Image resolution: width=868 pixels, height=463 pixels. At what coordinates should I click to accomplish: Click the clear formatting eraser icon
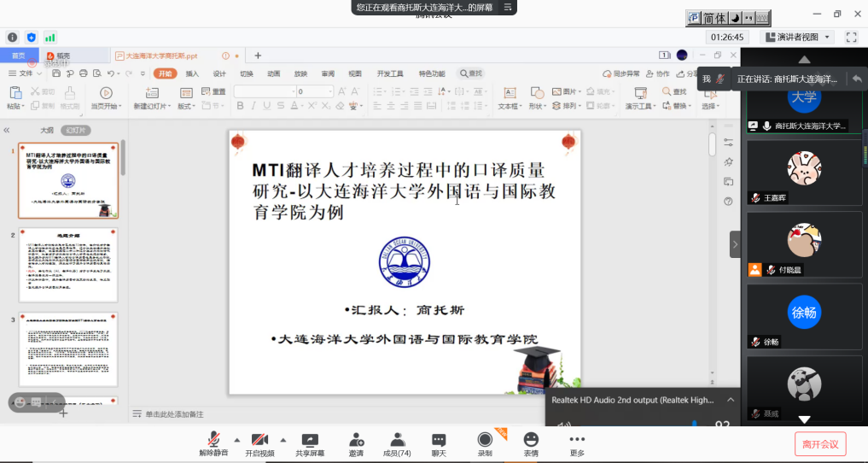click(341, 106)
